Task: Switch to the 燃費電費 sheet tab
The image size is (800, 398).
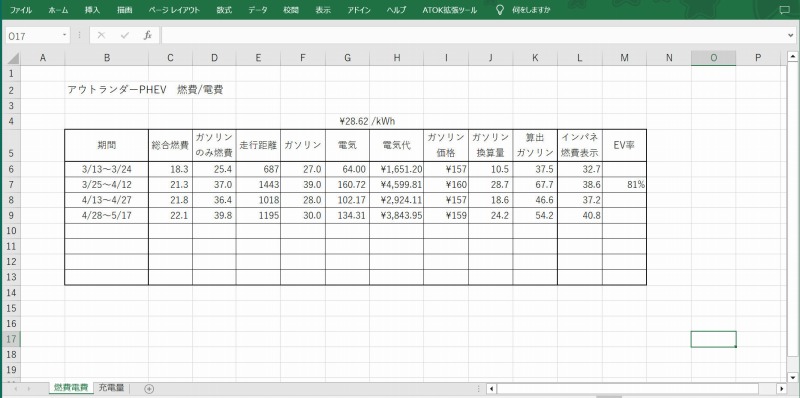Action: click(x=71, y=388)
